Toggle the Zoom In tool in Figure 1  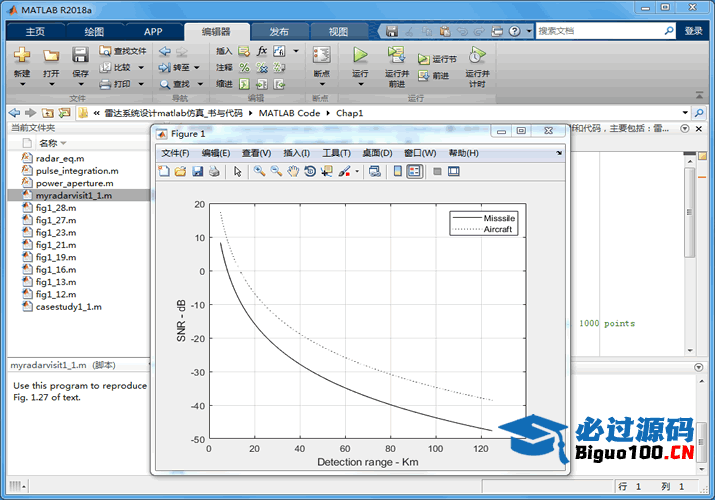coord(259,171)
